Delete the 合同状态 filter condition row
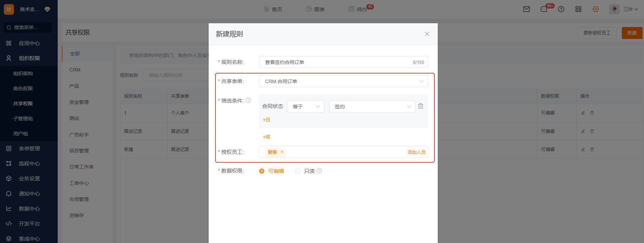 pos(421,106)
